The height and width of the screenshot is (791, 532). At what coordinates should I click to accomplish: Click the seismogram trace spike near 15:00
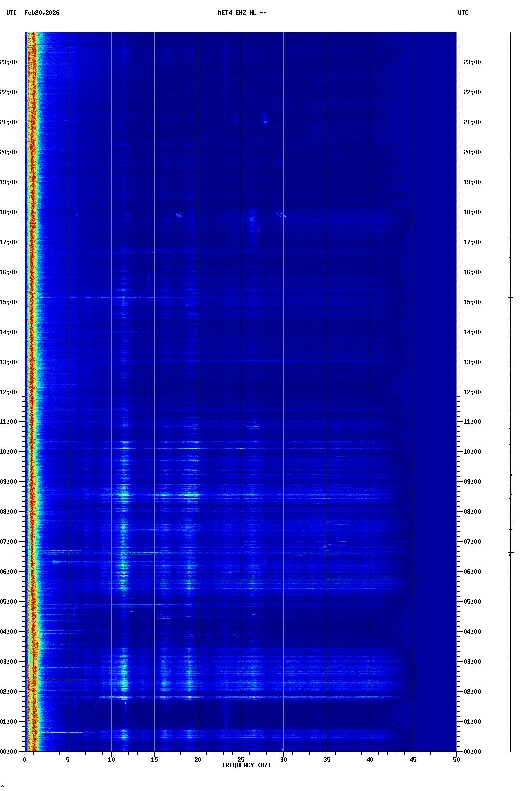(x=510, y=298)
